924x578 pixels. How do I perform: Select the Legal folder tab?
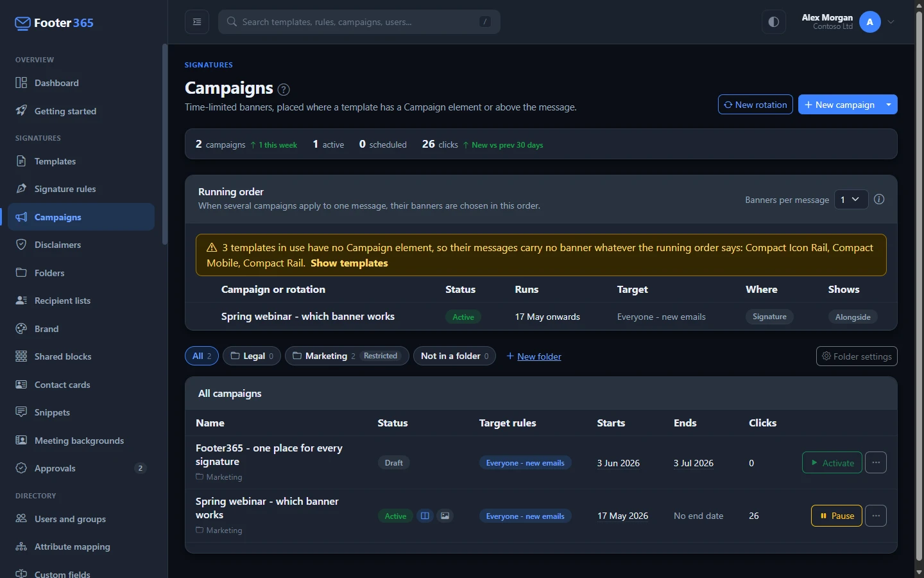252,356
